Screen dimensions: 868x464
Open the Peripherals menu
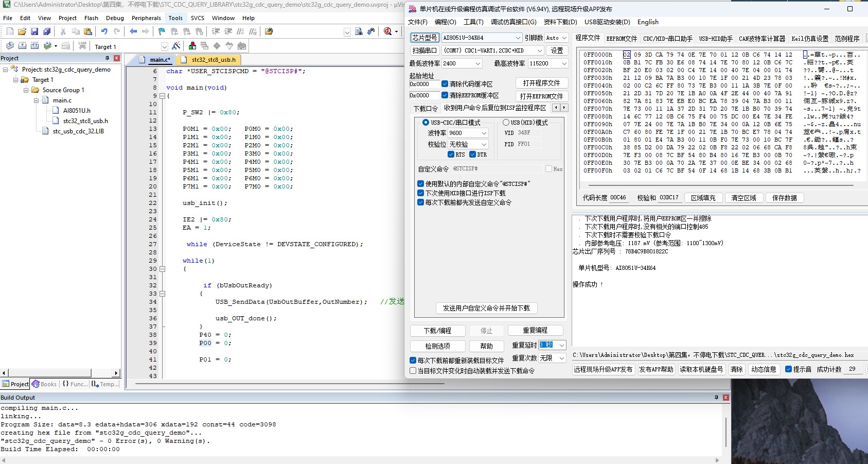click(x=146, y=18)
